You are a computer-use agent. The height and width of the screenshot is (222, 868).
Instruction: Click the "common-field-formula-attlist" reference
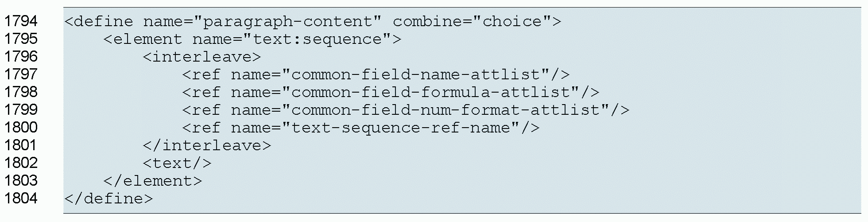[x=431, y=92]
